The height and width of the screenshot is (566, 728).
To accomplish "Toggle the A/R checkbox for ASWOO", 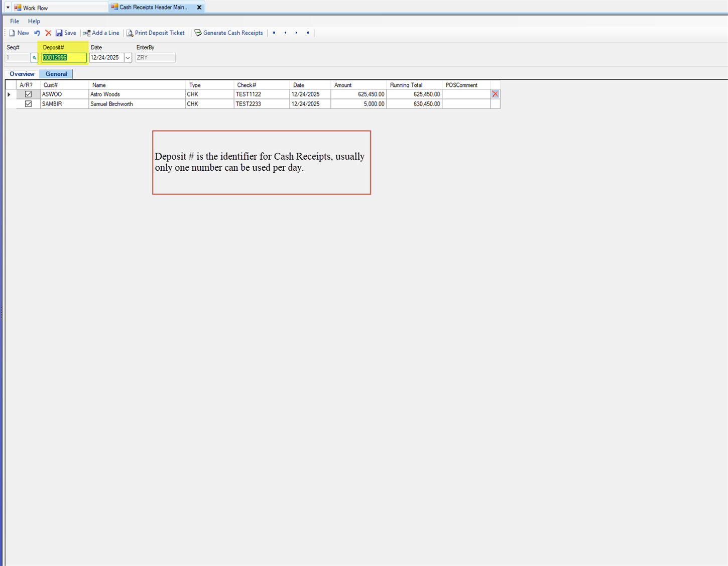I will point(28,94).
